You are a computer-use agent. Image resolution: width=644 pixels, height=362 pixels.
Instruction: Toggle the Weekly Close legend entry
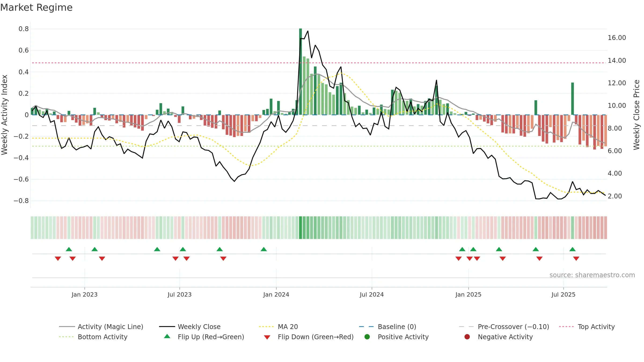190,327
